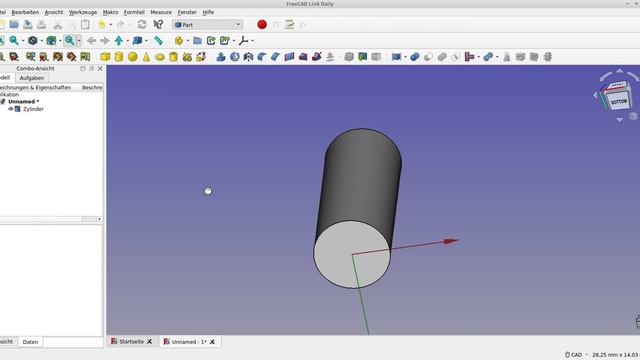Open the macros dialog icon

(289, 24)
